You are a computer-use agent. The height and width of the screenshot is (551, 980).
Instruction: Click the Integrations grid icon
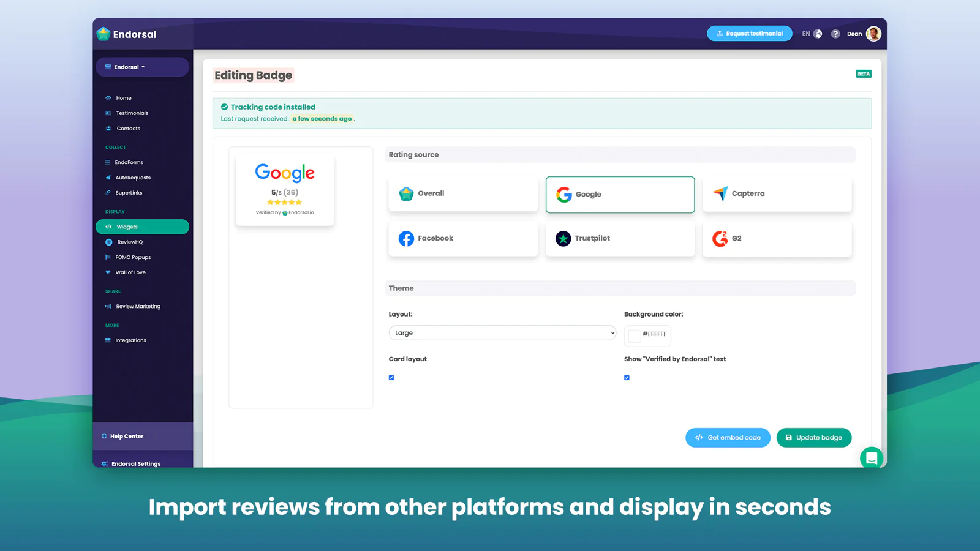108,340
